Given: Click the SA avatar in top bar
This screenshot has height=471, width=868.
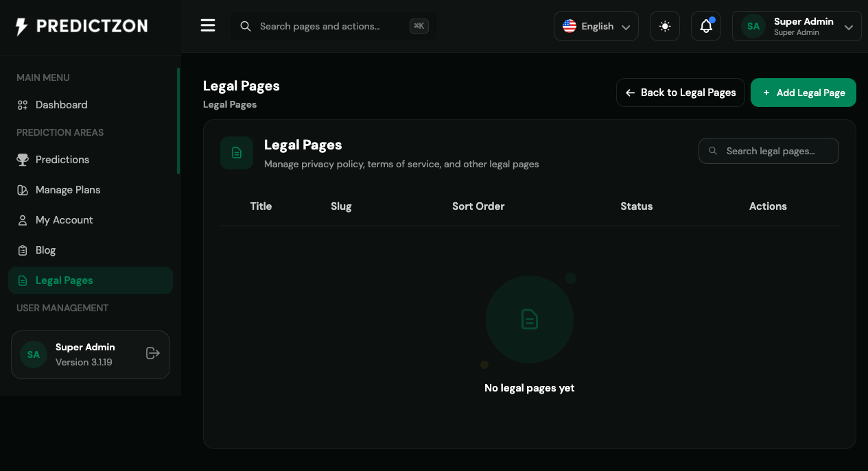Looking at the screenshot, I should pyautogui.click(x=753, y=26).
